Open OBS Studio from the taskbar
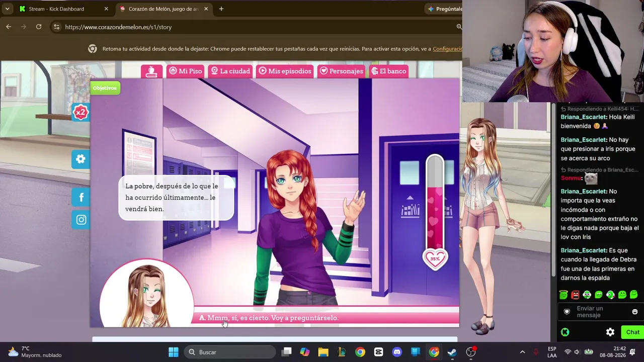The image size is (644, 362). 471,352
